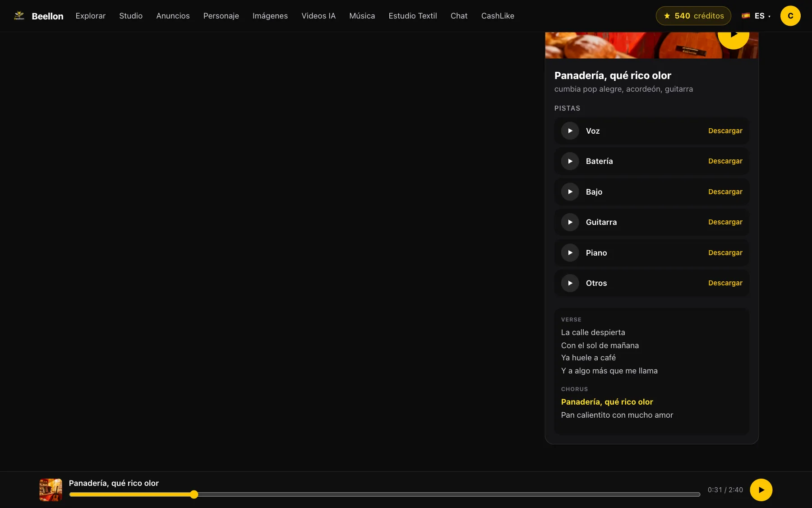Play the Batería track

pos(570,161)
